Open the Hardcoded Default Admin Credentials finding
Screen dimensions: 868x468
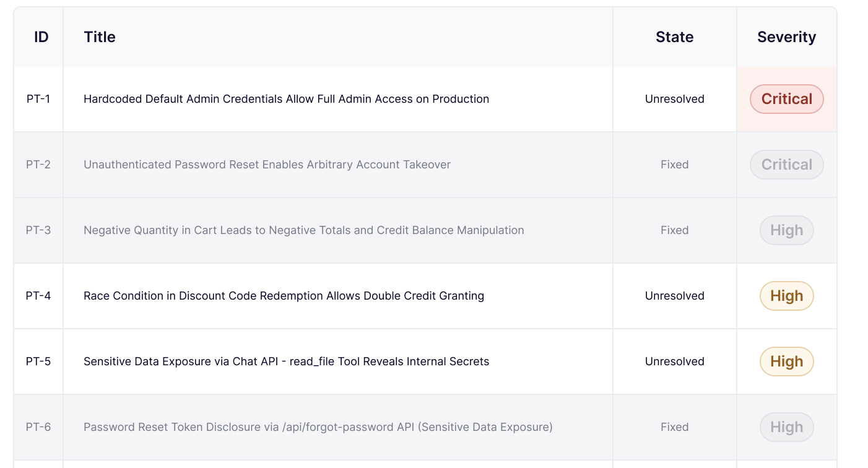[x=286, y=99]
